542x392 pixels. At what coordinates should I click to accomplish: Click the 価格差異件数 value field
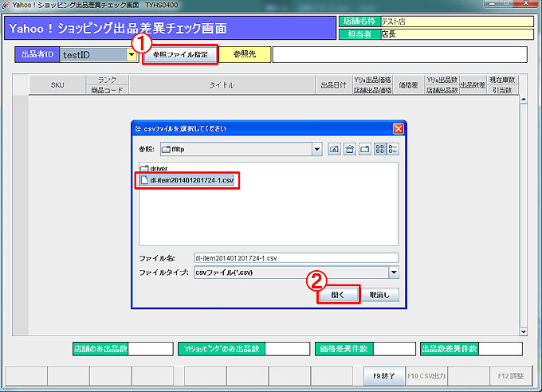(x=395, y=349)
